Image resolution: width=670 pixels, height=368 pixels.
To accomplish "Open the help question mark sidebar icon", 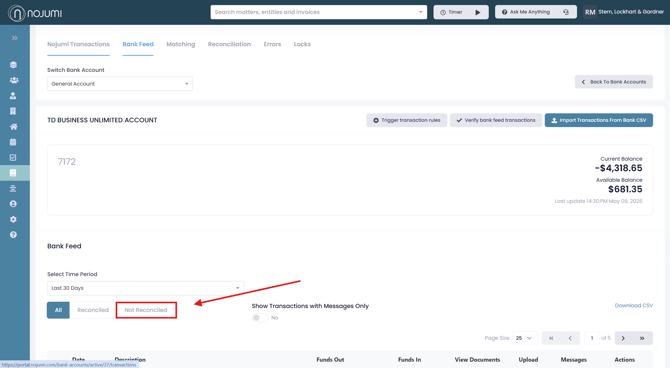I will point(13,235).
